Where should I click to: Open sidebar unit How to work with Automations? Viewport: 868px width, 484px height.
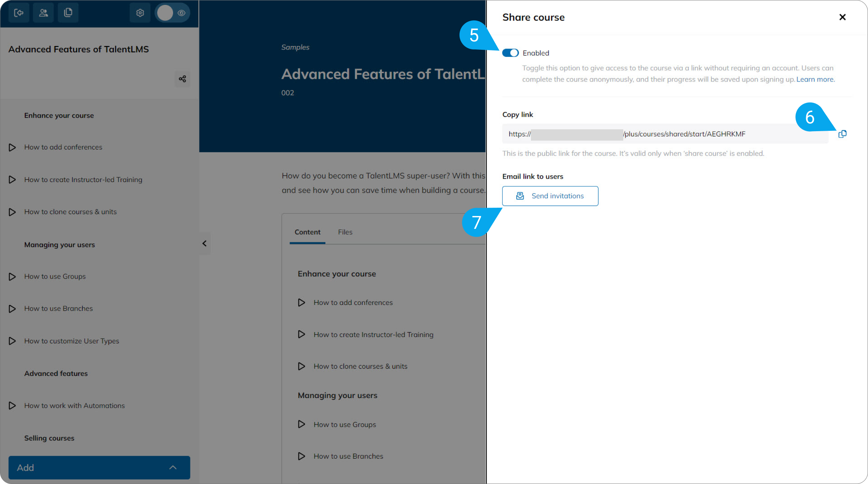coord(74,406)
